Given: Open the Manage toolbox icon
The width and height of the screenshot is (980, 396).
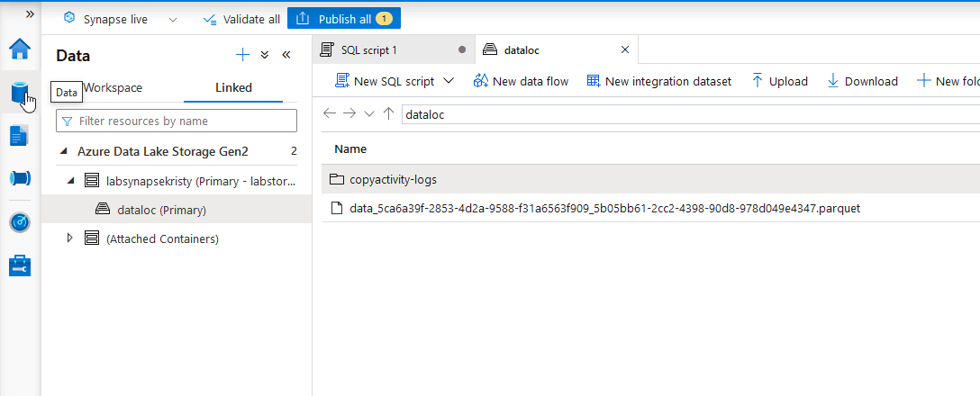Looking at the screenshot, I should pyautogui.click(x=20, y=265).
